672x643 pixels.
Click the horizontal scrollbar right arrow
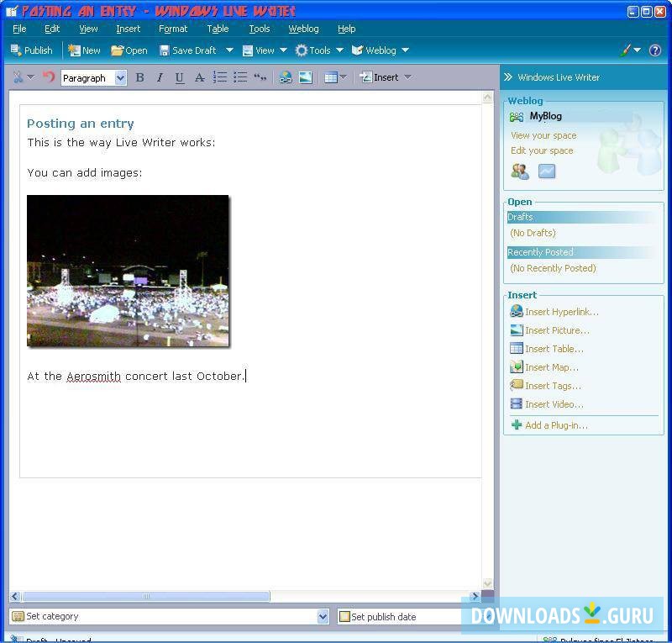[x=475, y=596]
